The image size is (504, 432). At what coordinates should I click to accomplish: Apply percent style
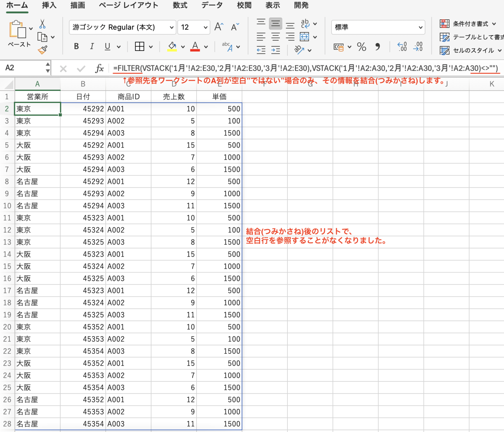tap(362, 47)
